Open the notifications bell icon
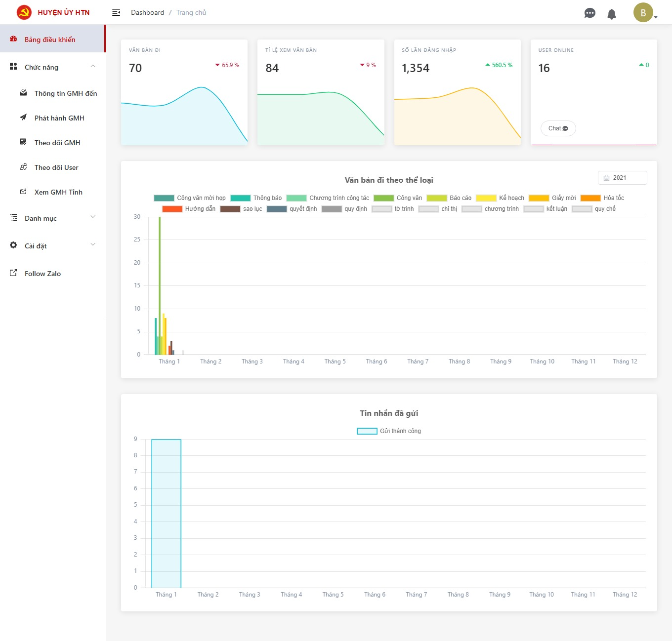Screen dimensions: 672x641 (x=612, y=14)
